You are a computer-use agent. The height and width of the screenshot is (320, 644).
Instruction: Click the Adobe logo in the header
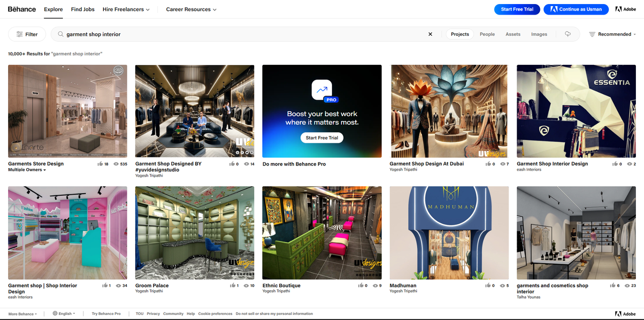[x=625, y=9]
